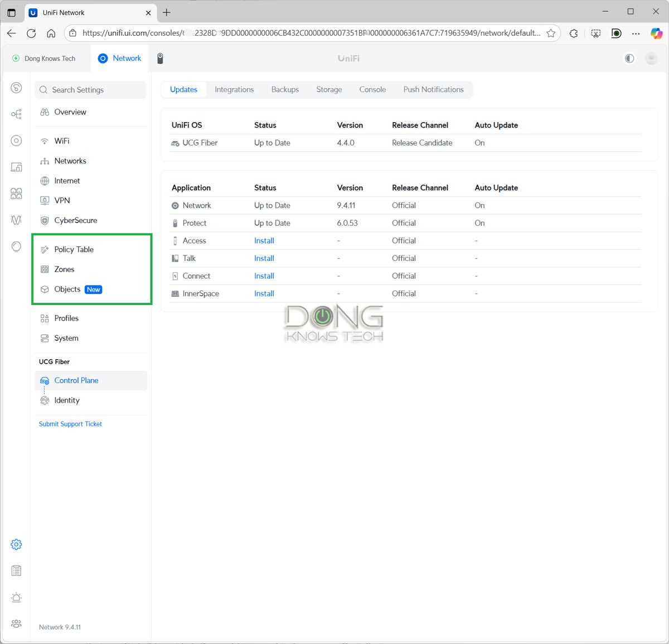Image resolution: width=669 pixels, height=644 pixels.
Task: Open the user account avatar
Action: 651,59
